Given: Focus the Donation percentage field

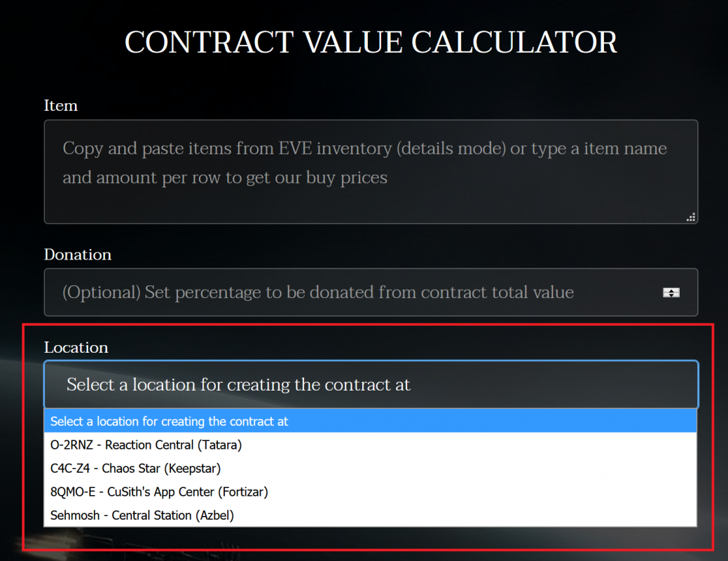Looking at the screenshot, I should click(350, 292).
